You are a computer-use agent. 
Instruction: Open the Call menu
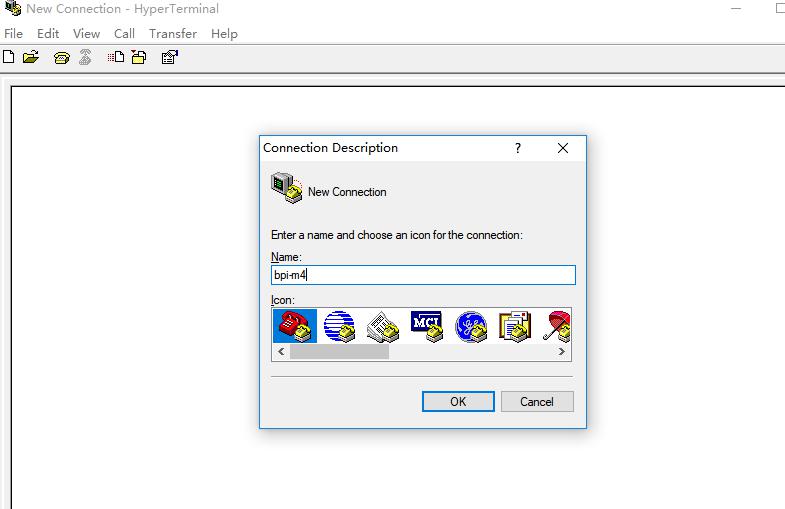124,33
